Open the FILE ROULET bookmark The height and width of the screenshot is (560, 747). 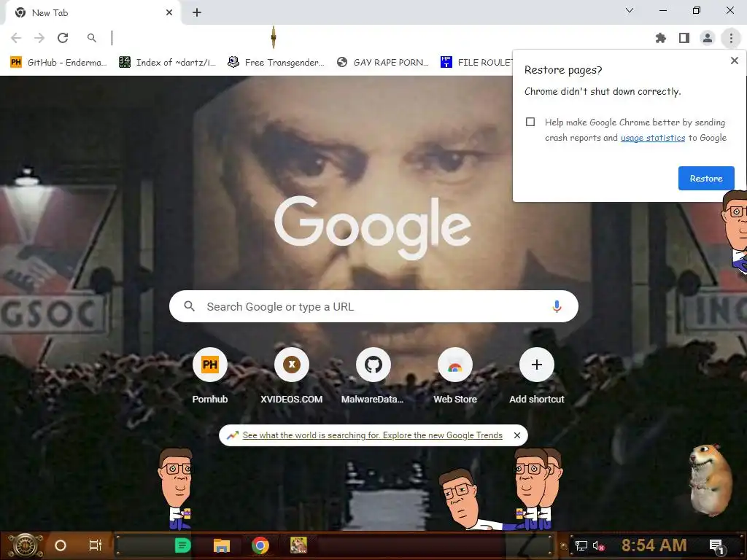(476, 63)
